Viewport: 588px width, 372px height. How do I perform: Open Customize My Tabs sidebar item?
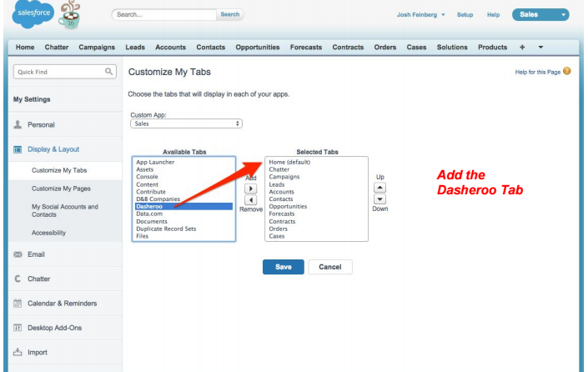59,170
